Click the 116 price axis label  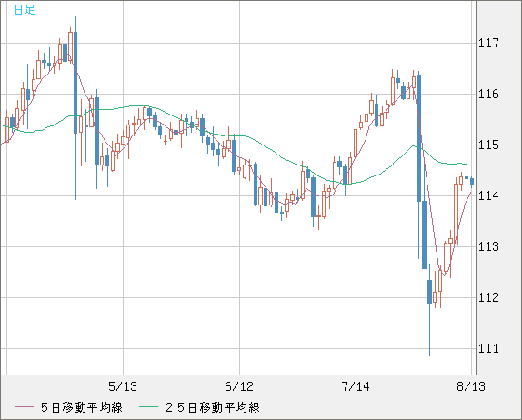(x=488, y=95)
